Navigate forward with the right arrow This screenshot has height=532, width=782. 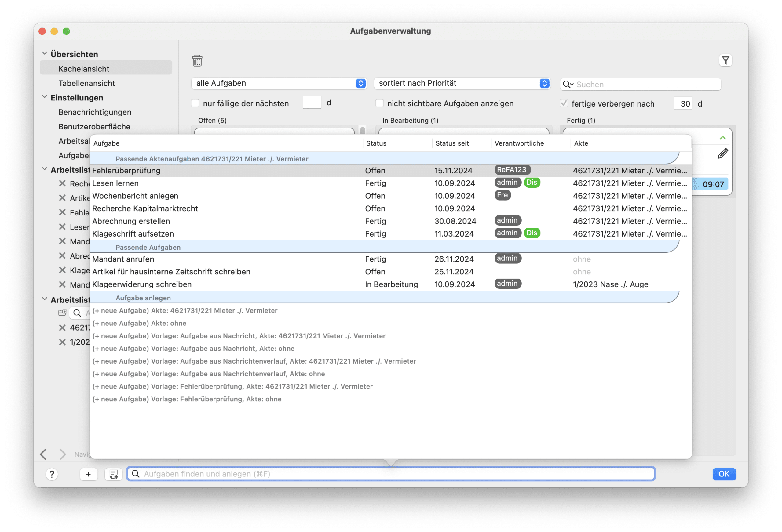coord(62,454)
